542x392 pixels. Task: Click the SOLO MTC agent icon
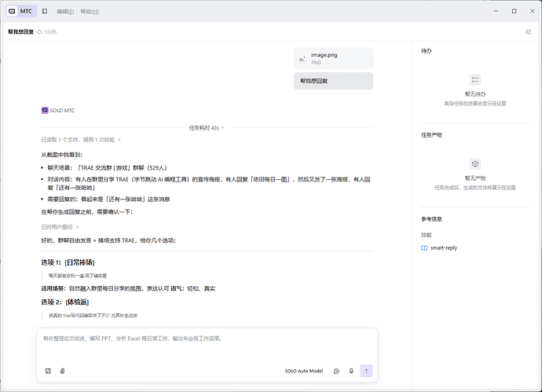(45, 110)
